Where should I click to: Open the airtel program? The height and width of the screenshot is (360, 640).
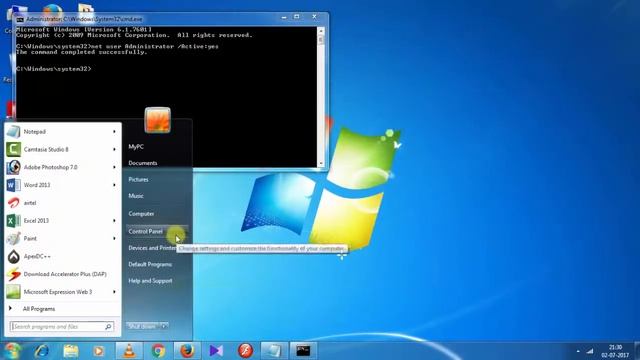tap(62, 203)
